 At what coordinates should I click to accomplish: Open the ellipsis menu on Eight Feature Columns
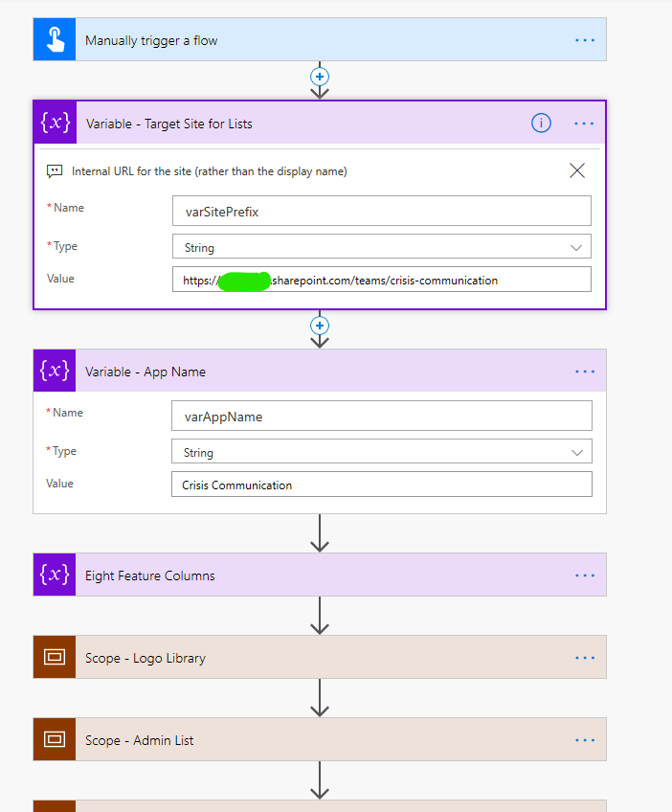tap(585, 575)
